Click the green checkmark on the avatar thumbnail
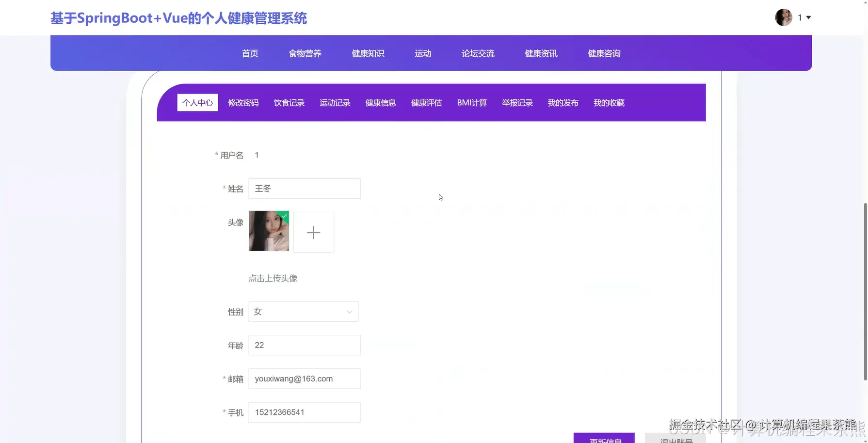This screenshot has width=868, height=443. [x=284, y=216]
